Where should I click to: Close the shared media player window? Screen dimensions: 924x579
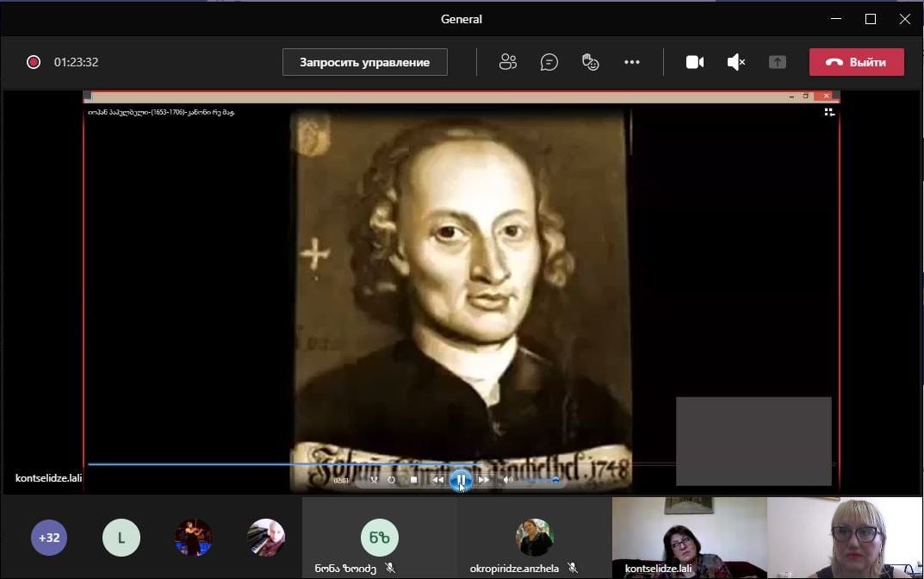826,96
